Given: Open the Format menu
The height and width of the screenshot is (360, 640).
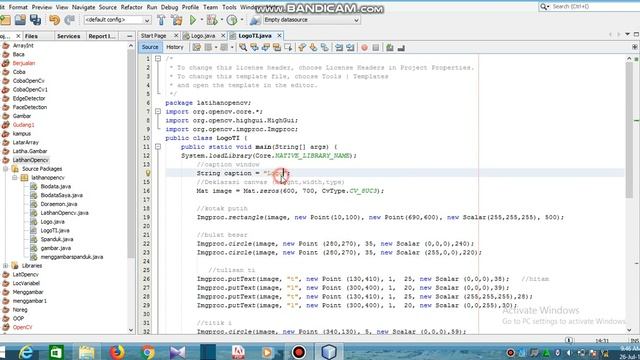Looking at the screenshot, I should (x=18, y=7).
